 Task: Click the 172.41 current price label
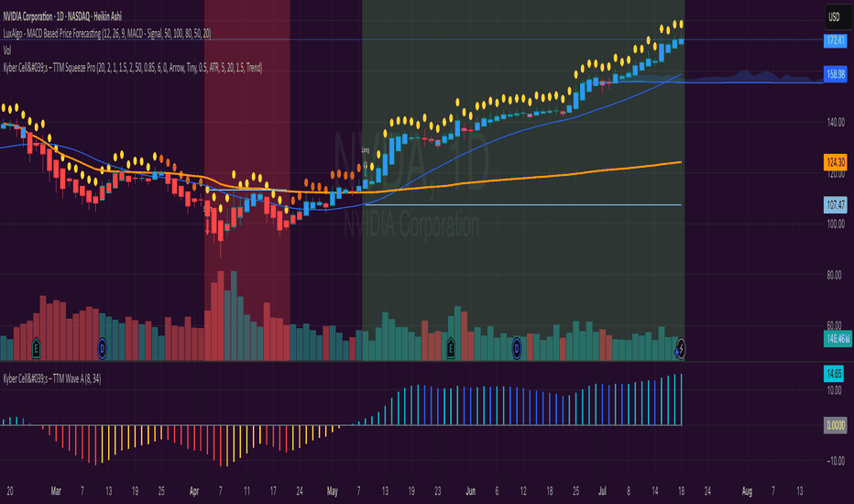(x=836, y=40)
